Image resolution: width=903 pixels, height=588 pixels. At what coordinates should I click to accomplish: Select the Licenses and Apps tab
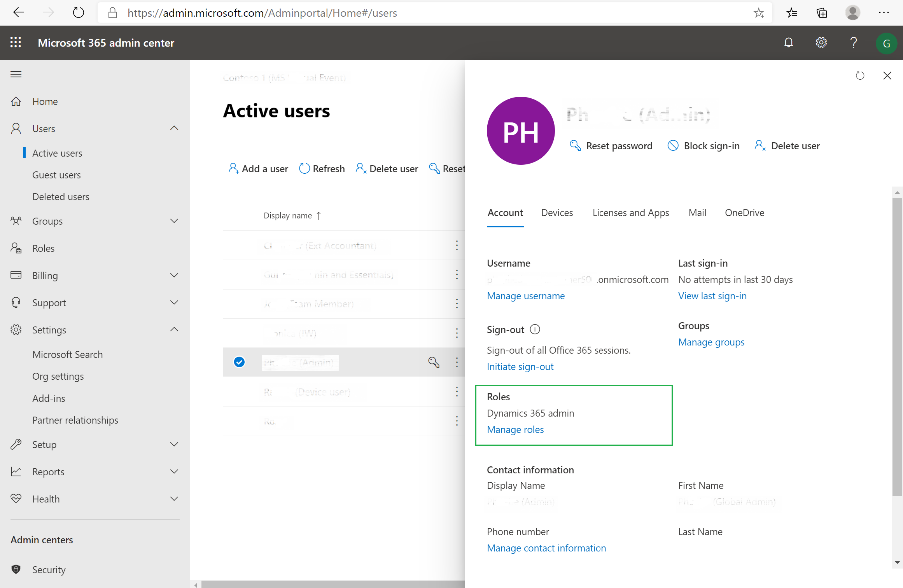pyautogui.click(x=630, y=213)
